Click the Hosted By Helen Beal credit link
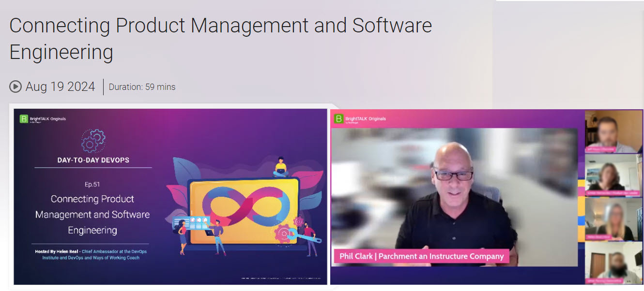 92,255
